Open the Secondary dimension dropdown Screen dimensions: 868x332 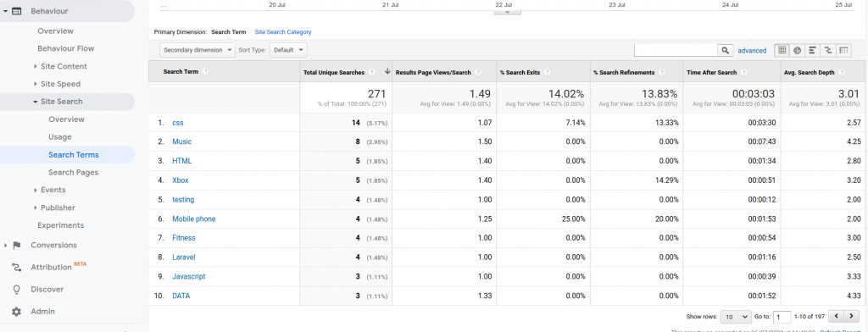click(x=198, y=50)
